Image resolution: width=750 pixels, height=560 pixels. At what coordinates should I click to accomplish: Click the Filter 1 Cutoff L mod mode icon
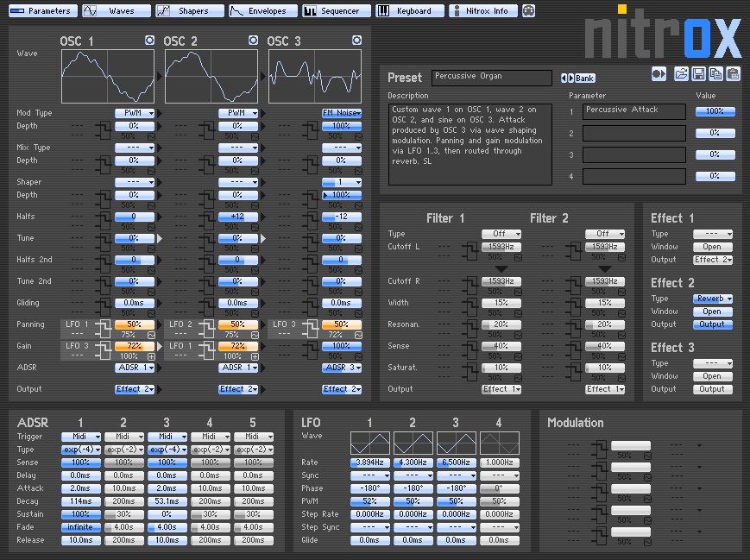pos(518,258)
